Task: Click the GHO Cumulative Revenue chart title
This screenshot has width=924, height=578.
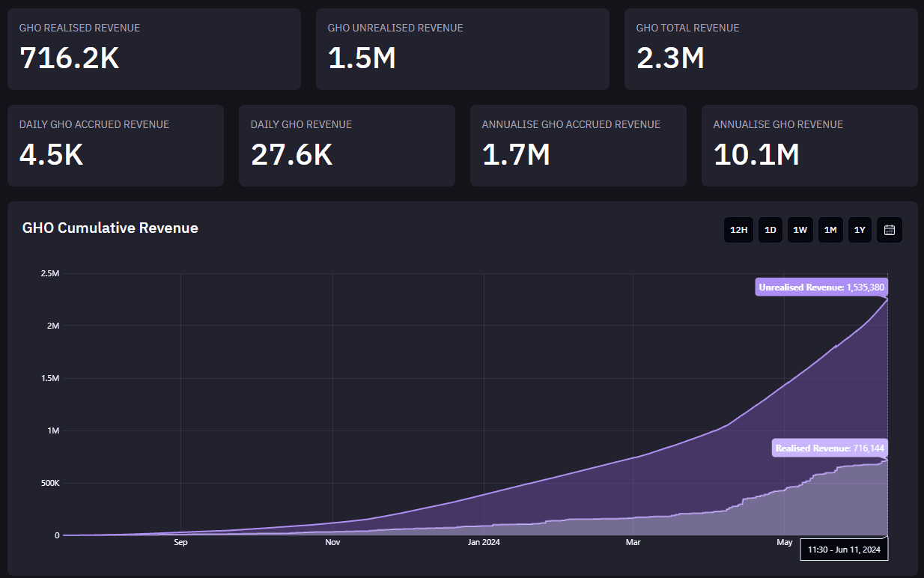Action: (110, 228)
